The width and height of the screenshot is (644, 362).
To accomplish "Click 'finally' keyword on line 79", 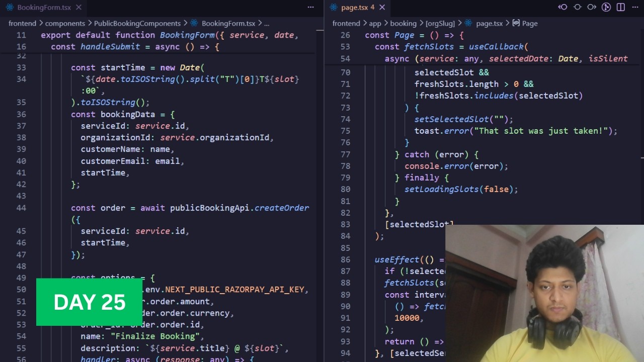I will pos(422,177).
